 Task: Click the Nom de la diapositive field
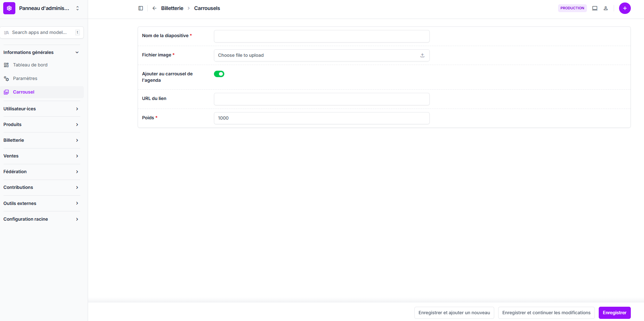pyautogui.click(x=321, y=36)
